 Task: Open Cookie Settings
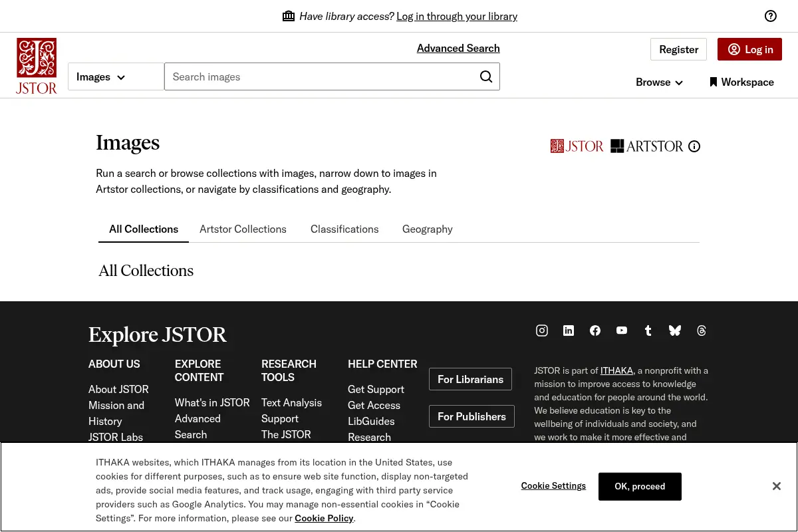click(x=553, y=486)
